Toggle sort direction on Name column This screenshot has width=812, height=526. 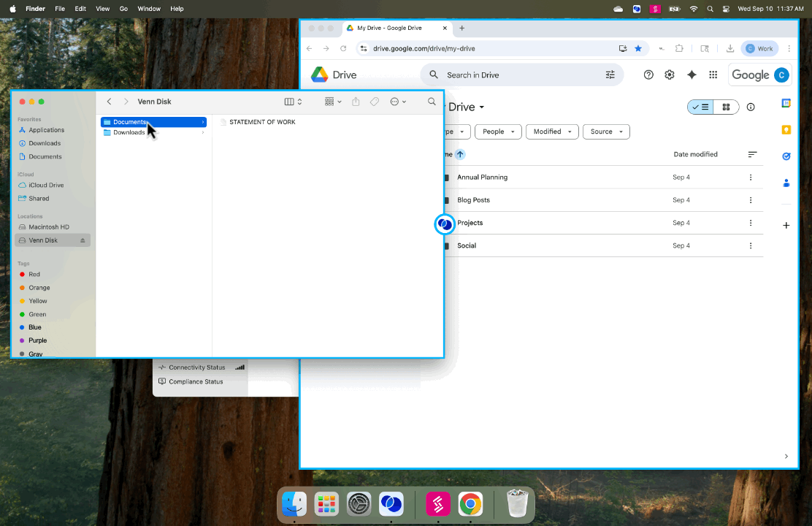pyautogui.click(x=459, y=154)
